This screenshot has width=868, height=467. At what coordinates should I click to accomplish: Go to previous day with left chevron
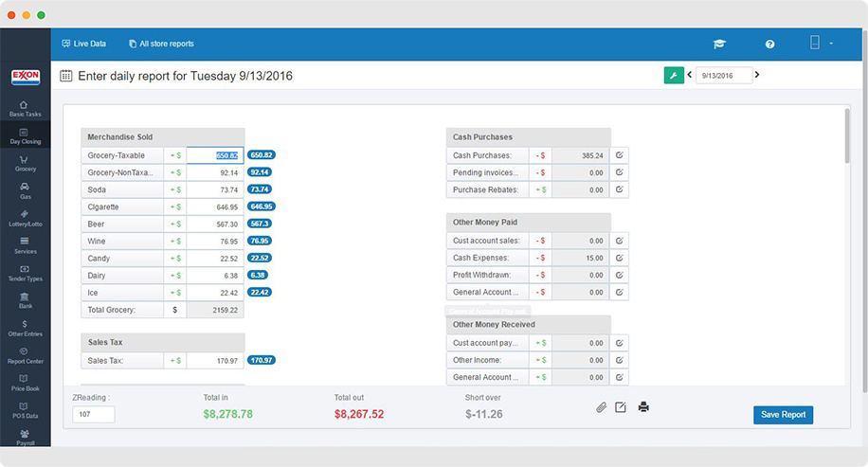(689, 75)
